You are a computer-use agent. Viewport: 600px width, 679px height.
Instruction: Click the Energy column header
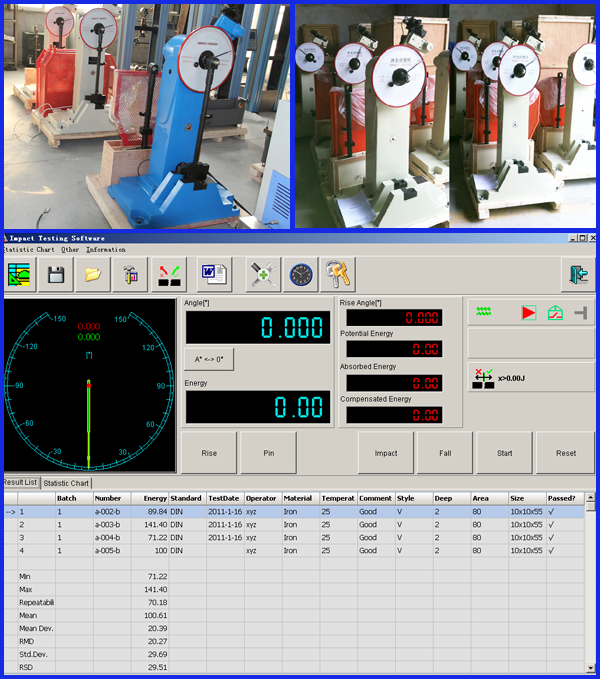(155, 497)
